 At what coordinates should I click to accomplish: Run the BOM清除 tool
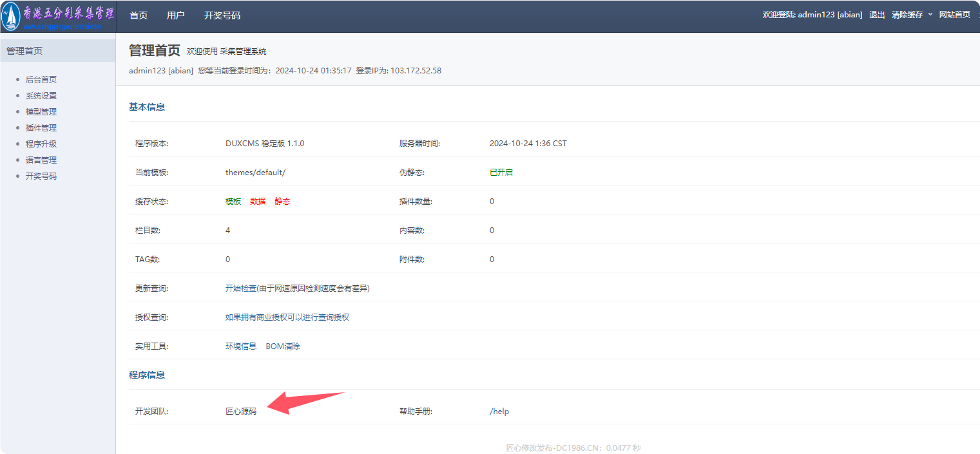click(x=283, y=346)
